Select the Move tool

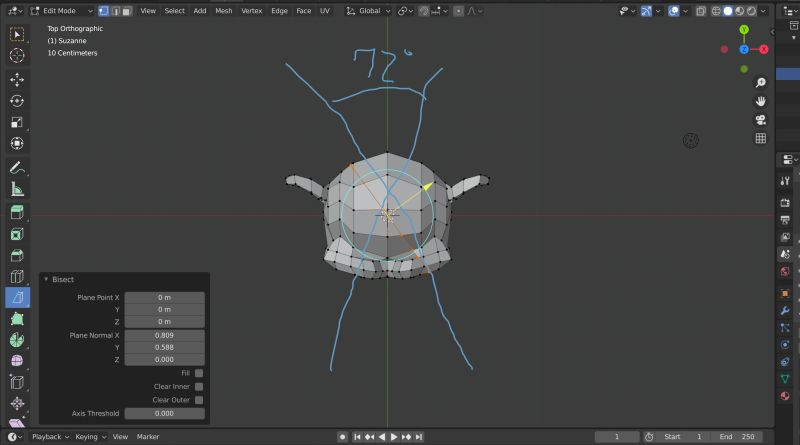point(17,80)
